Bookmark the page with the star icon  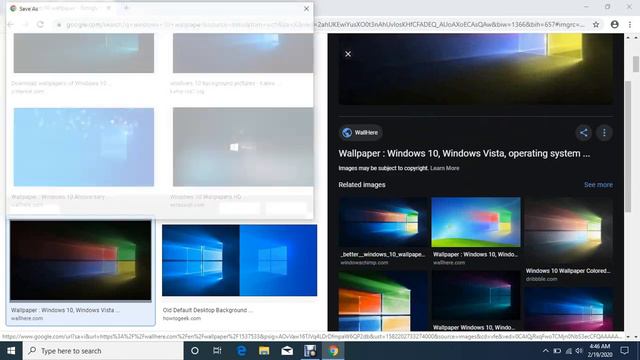[x=596, y=24]
